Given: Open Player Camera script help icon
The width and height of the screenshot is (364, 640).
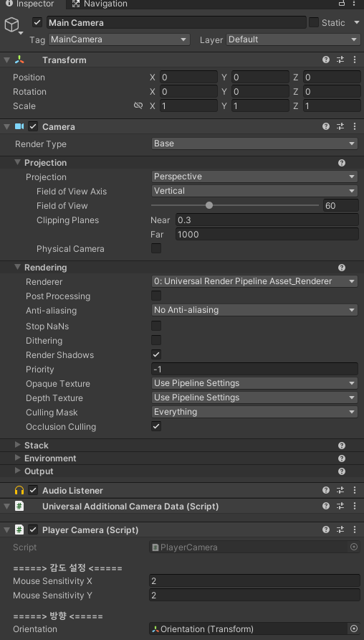Looking at the screenshot, I should tap(326, 530).
